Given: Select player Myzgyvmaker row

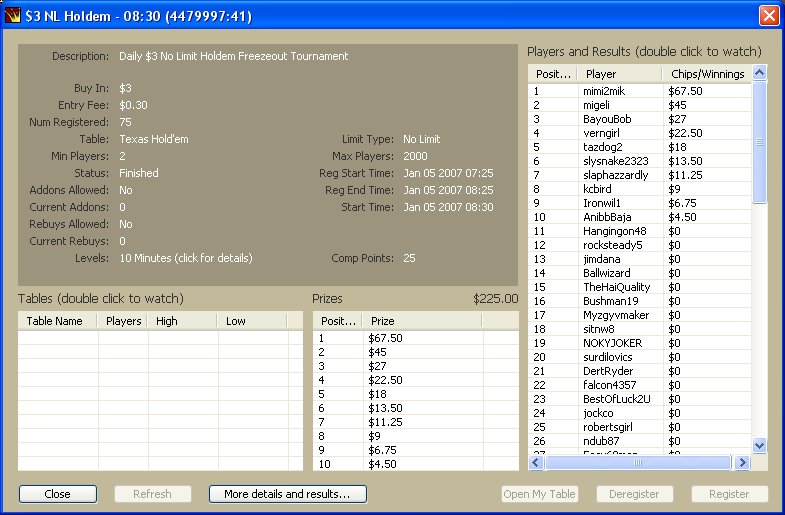Looking at the screenshot, I should [x=640, y=315].
